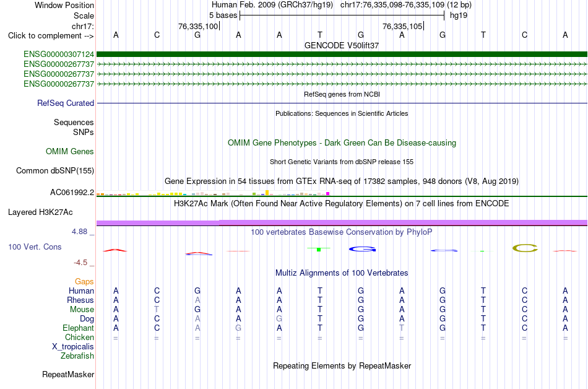Click the 'RefSeq genes from NCBI' title
588x389 pixels.
[342, 94]
